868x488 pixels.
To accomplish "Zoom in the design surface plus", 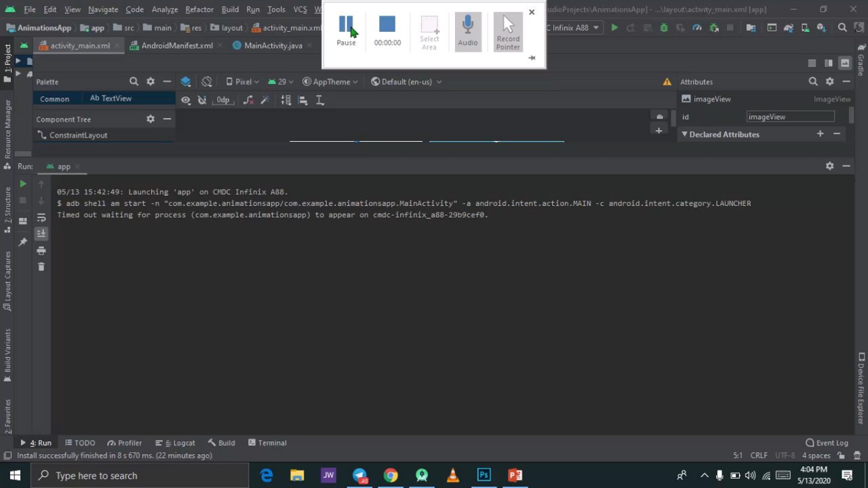I will 658,131.
